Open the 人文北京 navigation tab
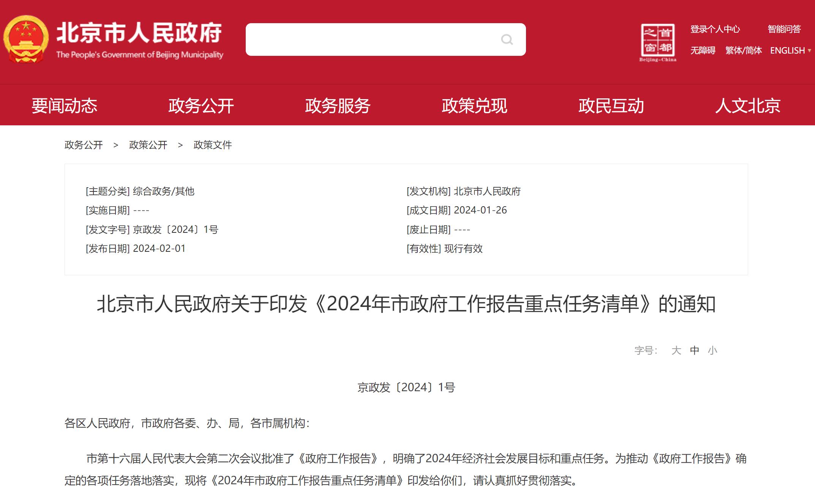Image resolution: width=815 pixels, height=504 pixels. (x=748, y=106)
